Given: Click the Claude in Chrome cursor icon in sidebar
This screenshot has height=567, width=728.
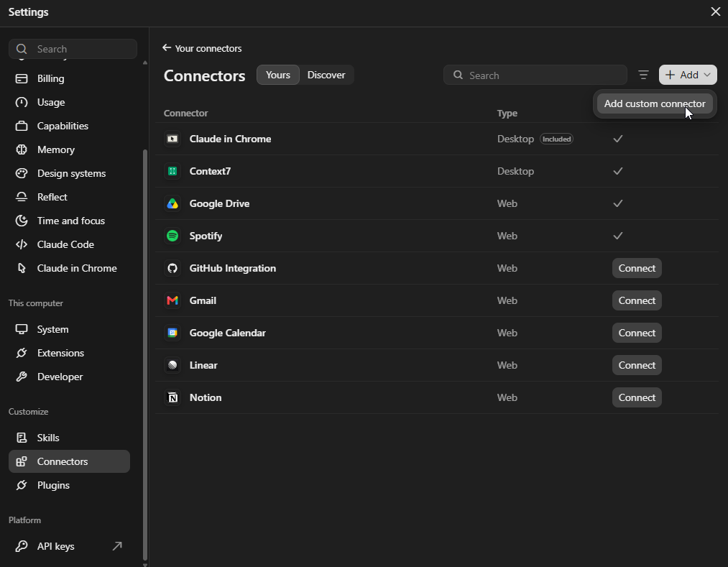Looking at the screenshot, I should point(22,268).
